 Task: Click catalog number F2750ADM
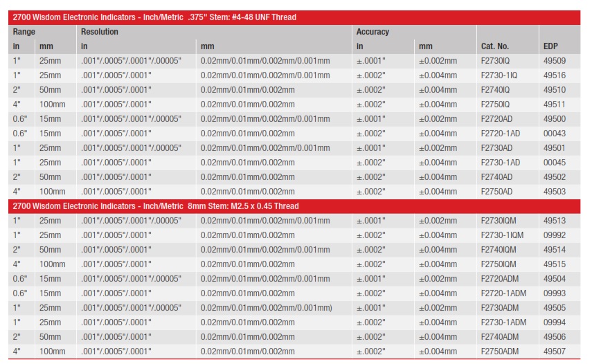499,352
